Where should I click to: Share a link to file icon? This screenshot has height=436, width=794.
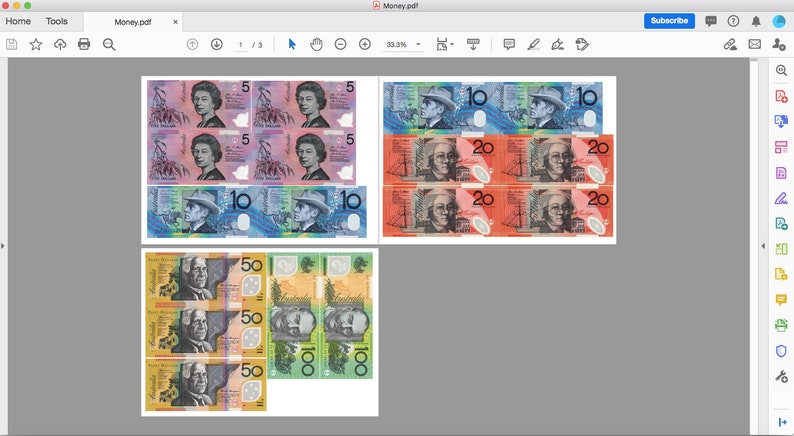click(x=730, y=45)
